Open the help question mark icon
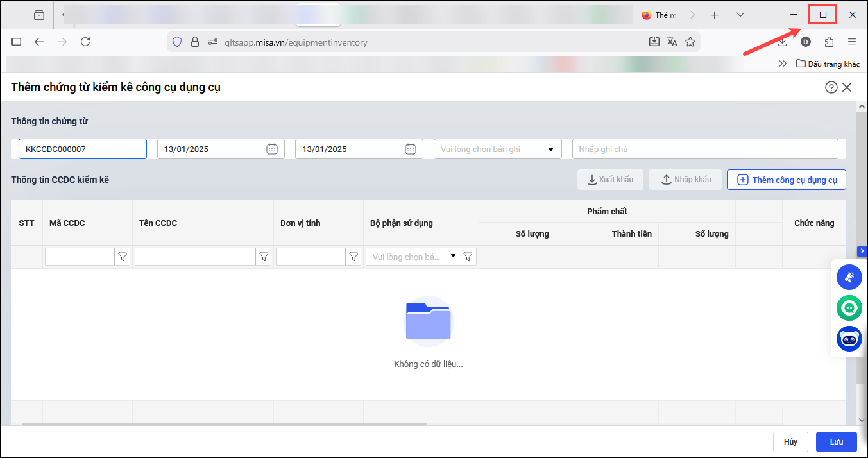This screenshot has height=458, width=868. coord(831,88)
